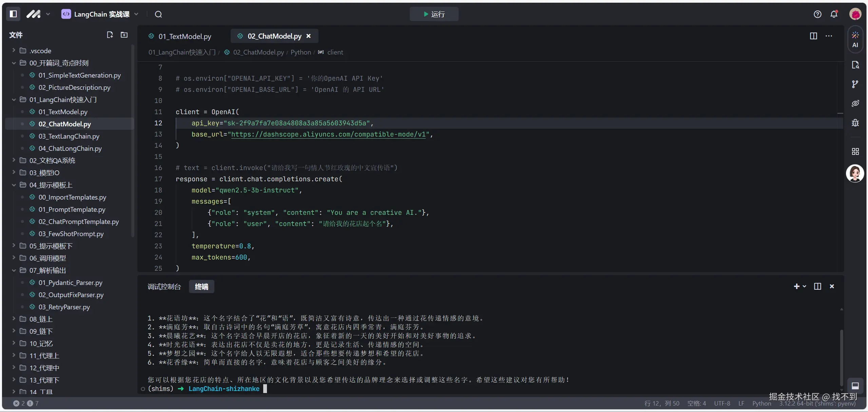Click the search magnifier icon

(x=158, y=14)
